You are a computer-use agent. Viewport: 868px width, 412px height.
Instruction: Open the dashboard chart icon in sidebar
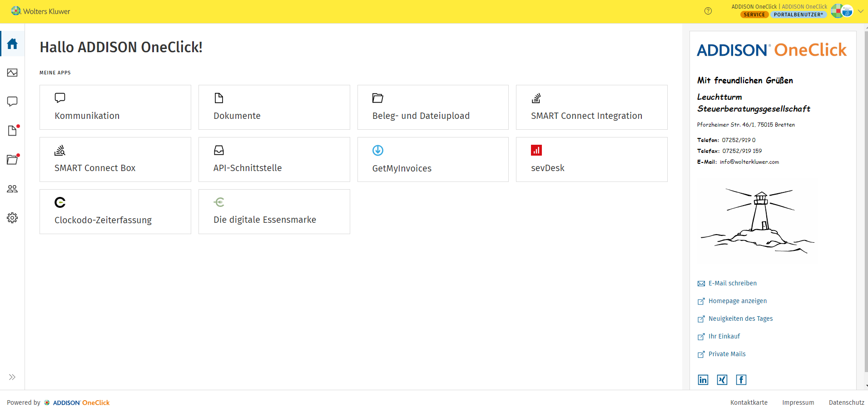(12, 73)
